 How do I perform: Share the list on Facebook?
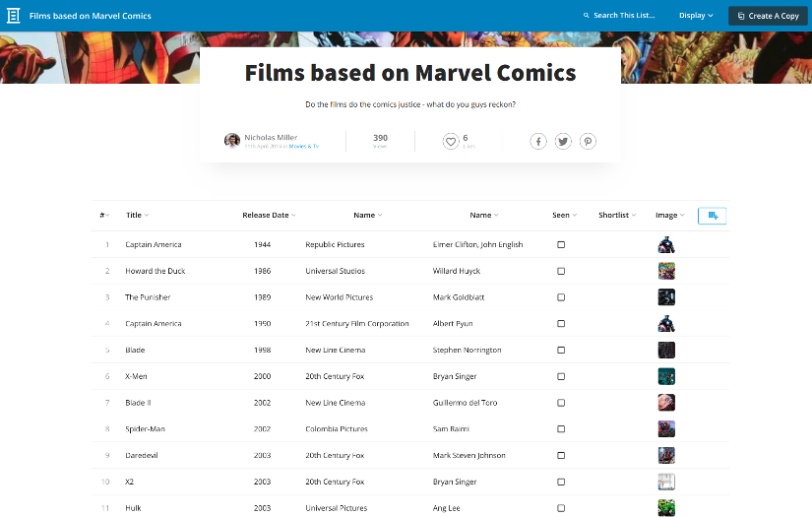pos(538,141)
